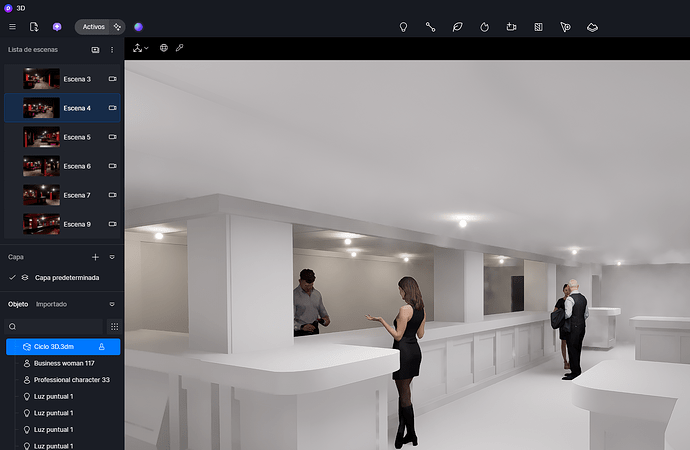The height and width of the screenshot is (450, 690).
Task: Toggle Capa predeterminada checkmark
Action: coord(12,278)
